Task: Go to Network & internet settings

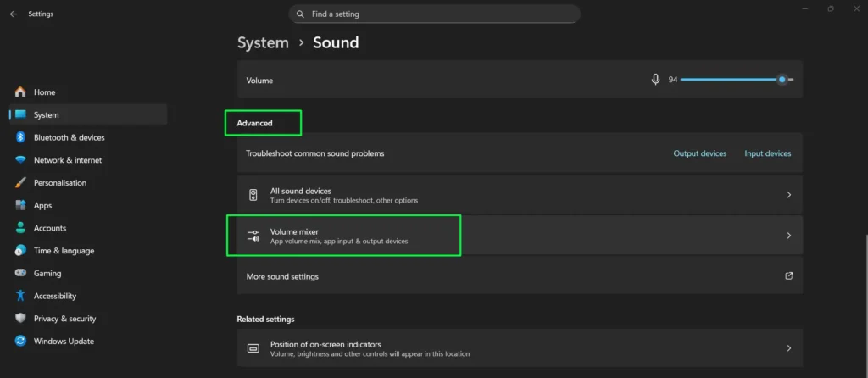Action: (88, 160)
